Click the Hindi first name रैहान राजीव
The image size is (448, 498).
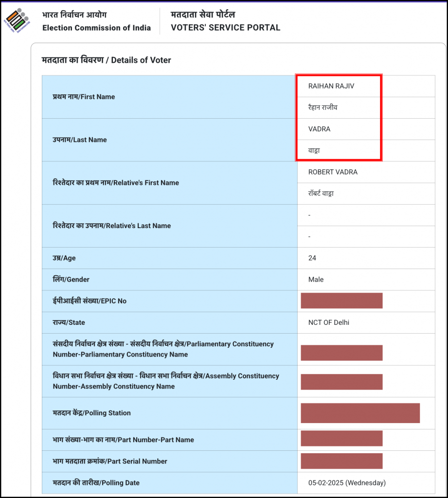[323, 107]
